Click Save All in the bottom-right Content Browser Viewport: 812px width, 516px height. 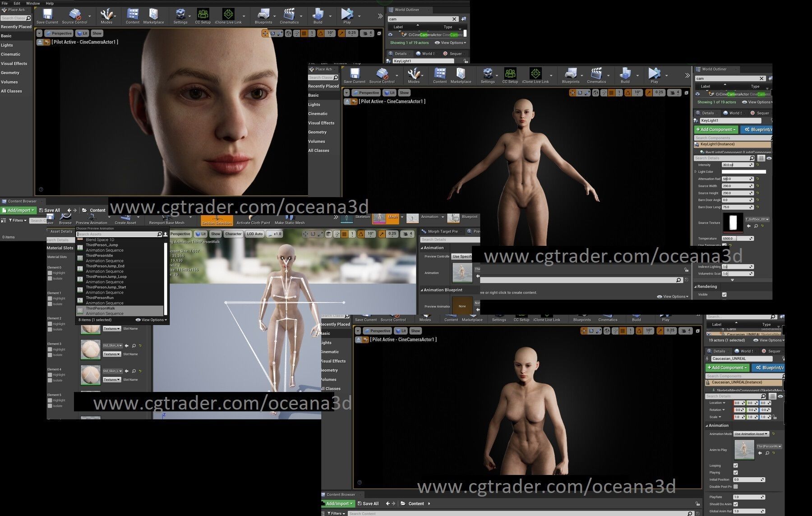(368, 504)
